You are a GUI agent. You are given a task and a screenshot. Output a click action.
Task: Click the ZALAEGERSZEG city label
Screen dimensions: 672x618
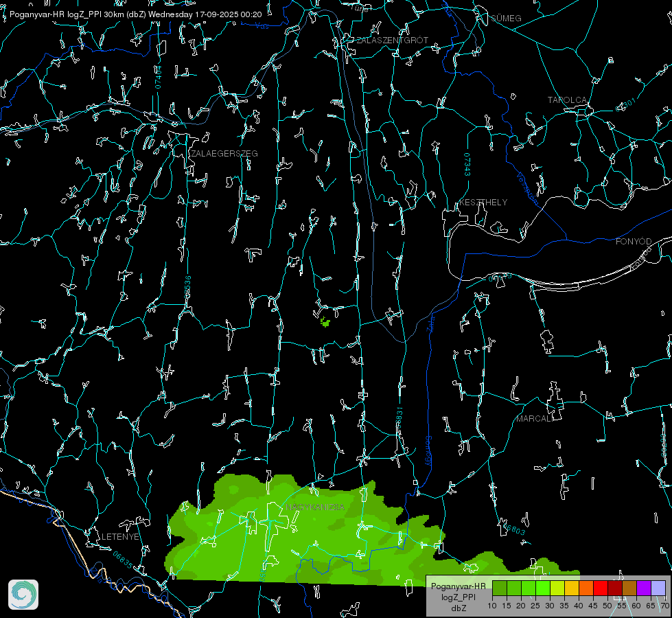click(x=224, y=154)
